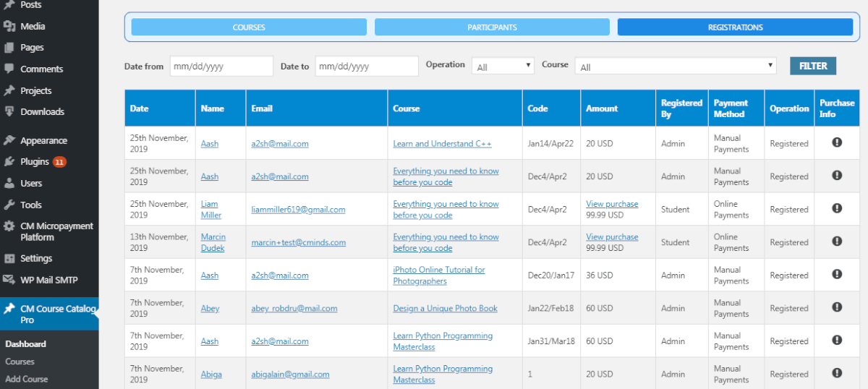868x389 pixels.
Task: Click the Comments bubble icon in sidebar
Action: tap(9, 69)
